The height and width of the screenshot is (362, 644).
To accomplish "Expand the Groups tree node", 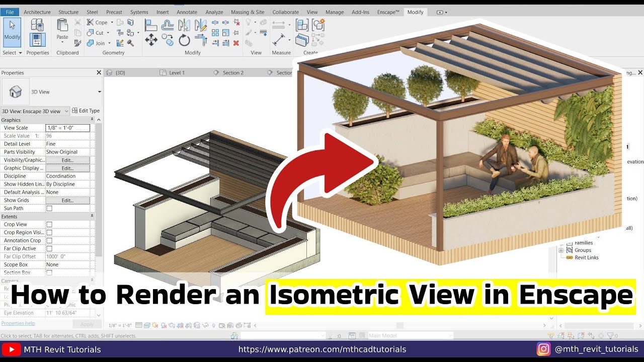I will point(561,250).
